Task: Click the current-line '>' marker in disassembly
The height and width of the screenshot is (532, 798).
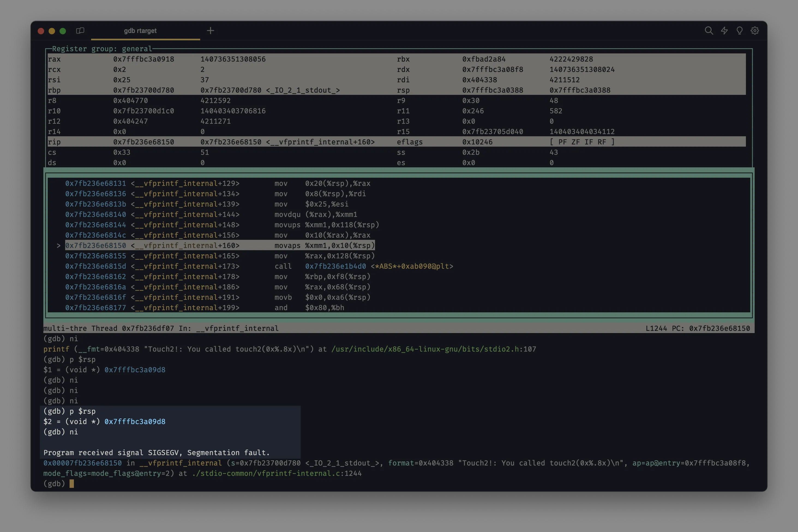Action: pyautogui.click(x=58, y=246)
